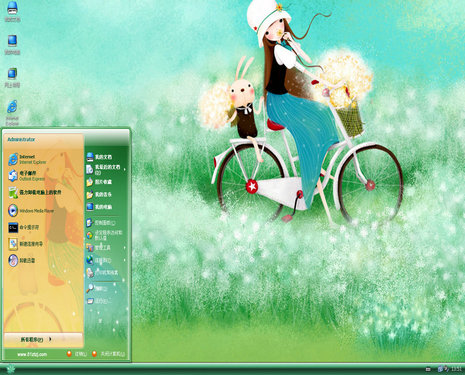The image size is (465, 375).
Task: Open the Network Places desktop icon
Action: click(x=12, y=77)
